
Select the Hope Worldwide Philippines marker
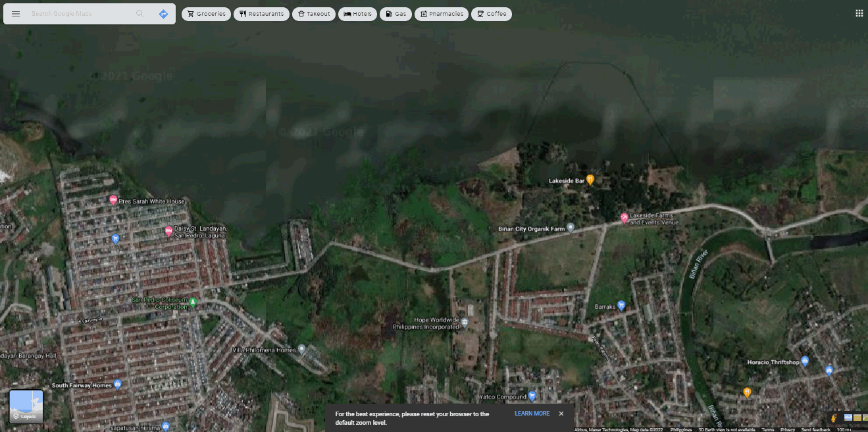tap(465, 322)
